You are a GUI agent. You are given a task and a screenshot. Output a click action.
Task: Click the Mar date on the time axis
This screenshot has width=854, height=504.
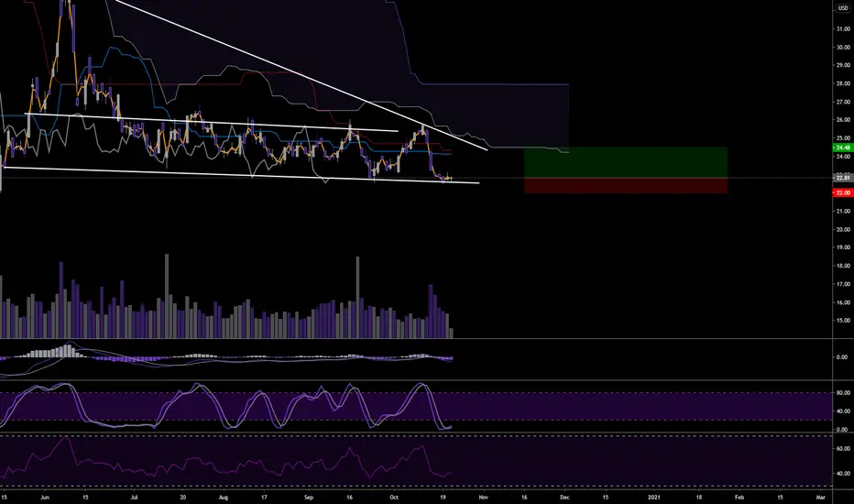(x=821, y=498)
